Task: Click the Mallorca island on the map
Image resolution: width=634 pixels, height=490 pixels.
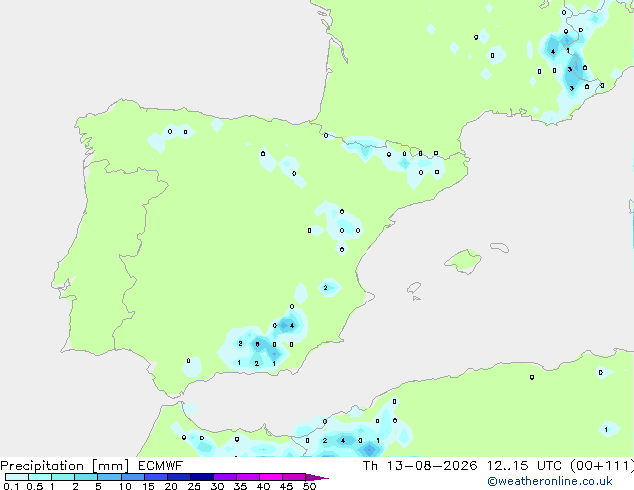Action: click(463, 261)
